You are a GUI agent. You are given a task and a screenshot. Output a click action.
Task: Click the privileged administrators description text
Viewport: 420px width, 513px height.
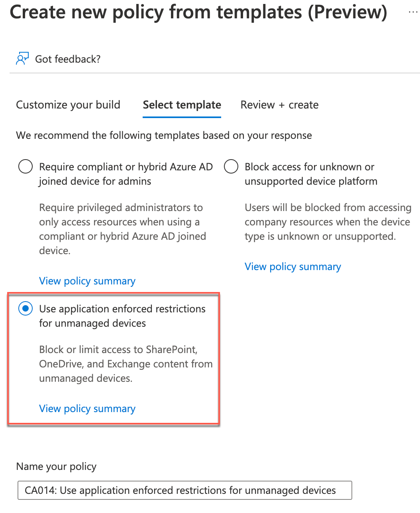122,229
